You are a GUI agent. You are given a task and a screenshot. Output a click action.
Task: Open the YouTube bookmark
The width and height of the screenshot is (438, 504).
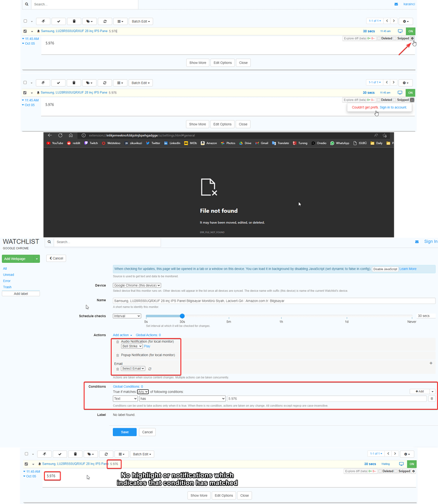click(55, 143)
